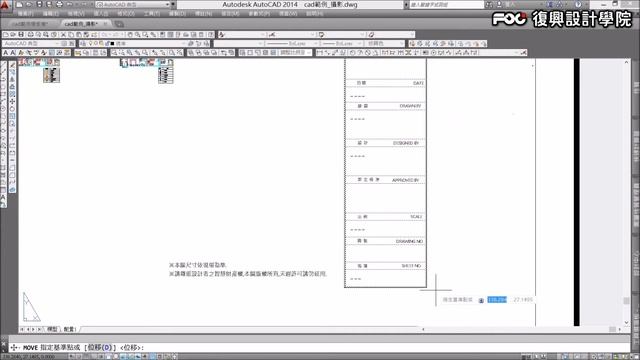Click the current layer black color swatch
This screenshot has height=360, width=640.
point(112,43)
